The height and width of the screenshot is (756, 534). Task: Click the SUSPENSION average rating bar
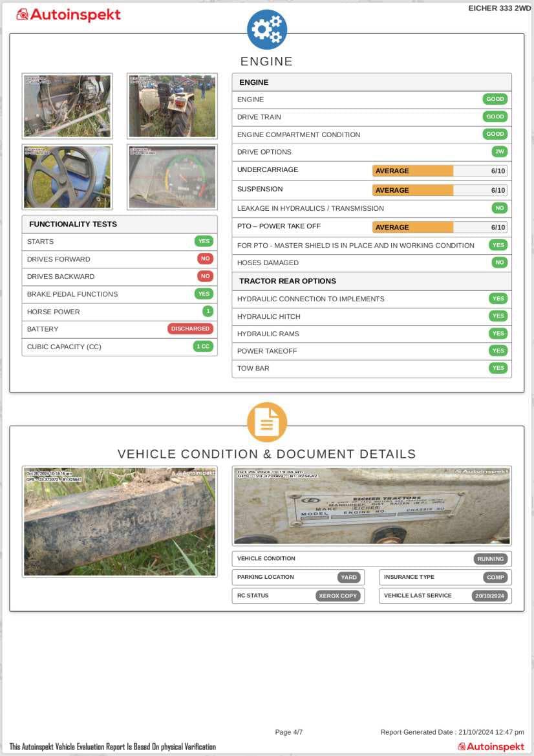pyautogui.click(x=440, y=190)
